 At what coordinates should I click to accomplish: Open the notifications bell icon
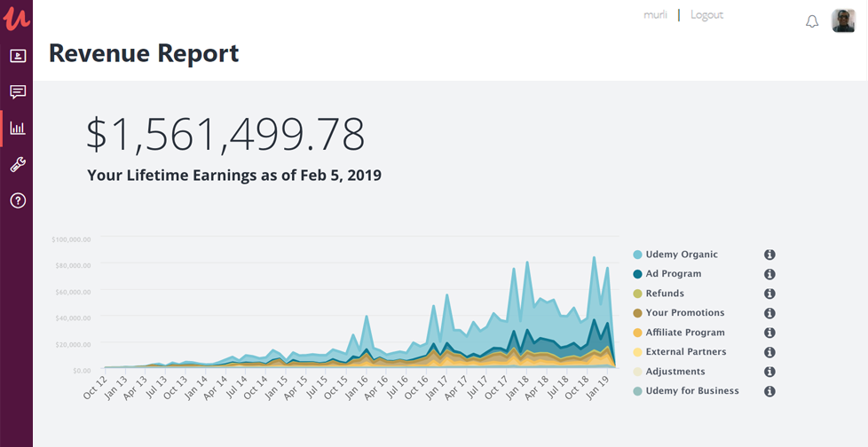pos(811,21)
